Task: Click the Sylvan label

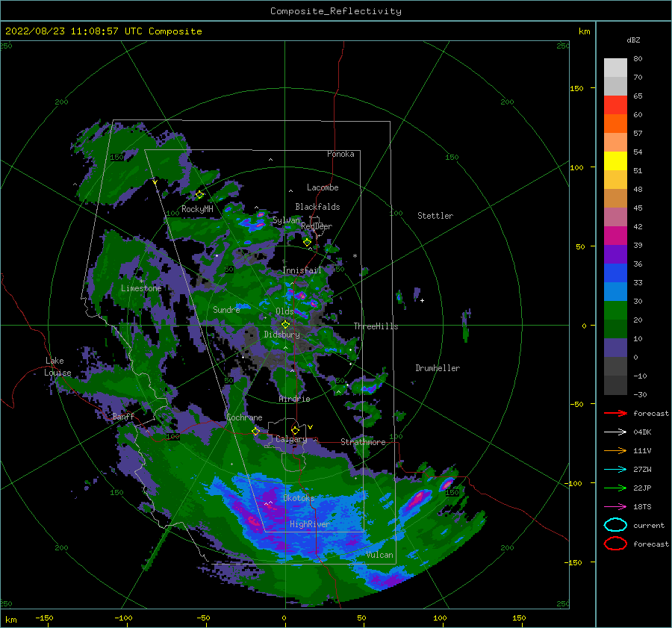Action: pos(286,220)
